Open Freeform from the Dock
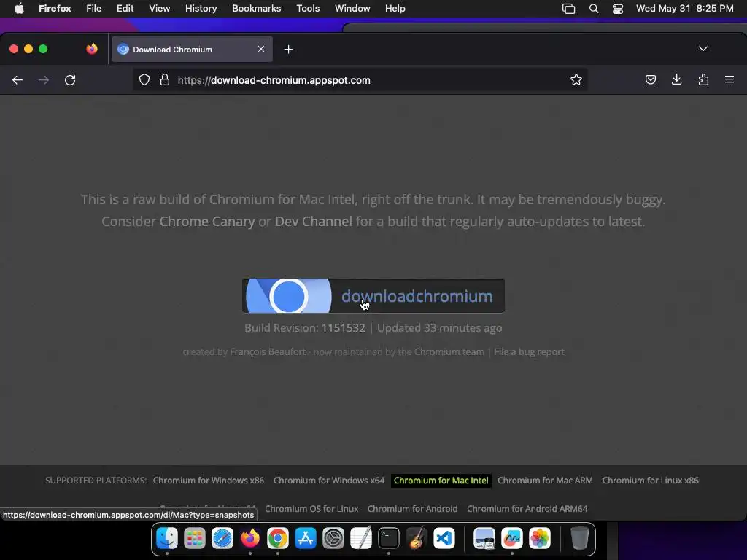Image resolution: width=747 pixels, height=560 pixels. tap(511, 539)
